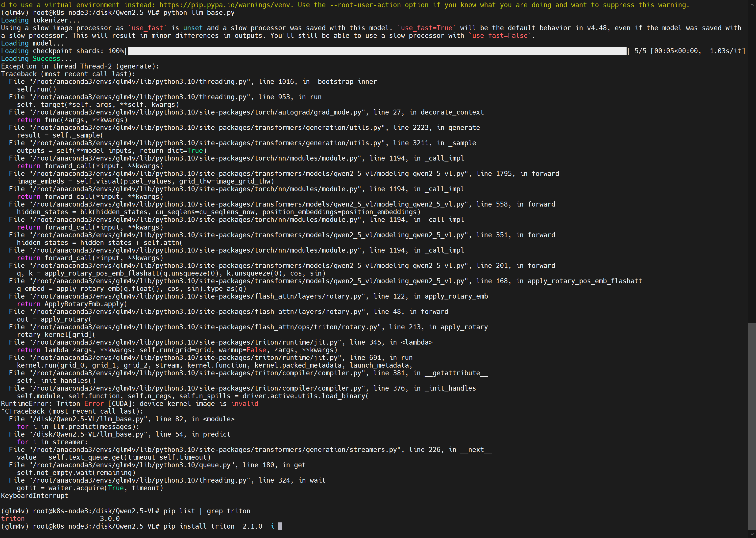Image resolution: width=756 pixels, height=538 pixels.
Task: Click the empty scrollbar track above thumb
Action: (752, 166)
